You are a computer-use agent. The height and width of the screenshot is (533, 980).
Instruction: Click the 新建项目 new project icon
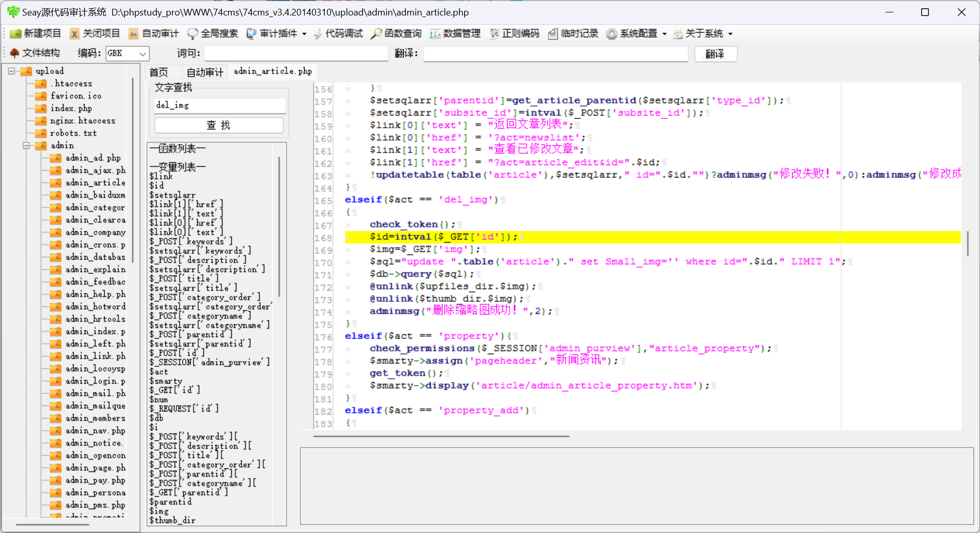[x=15, y=34]
